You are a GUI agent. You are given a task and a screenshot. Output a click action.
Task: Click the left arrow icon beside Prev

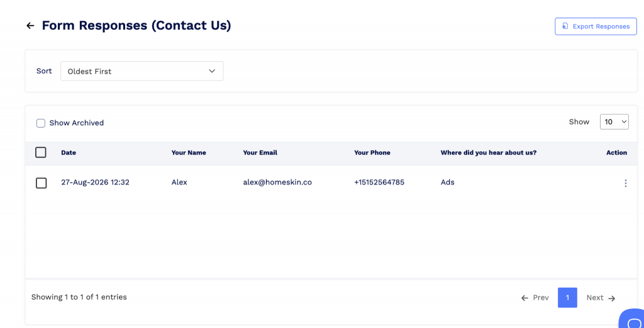pyautogui.click(x=525, y=298)
